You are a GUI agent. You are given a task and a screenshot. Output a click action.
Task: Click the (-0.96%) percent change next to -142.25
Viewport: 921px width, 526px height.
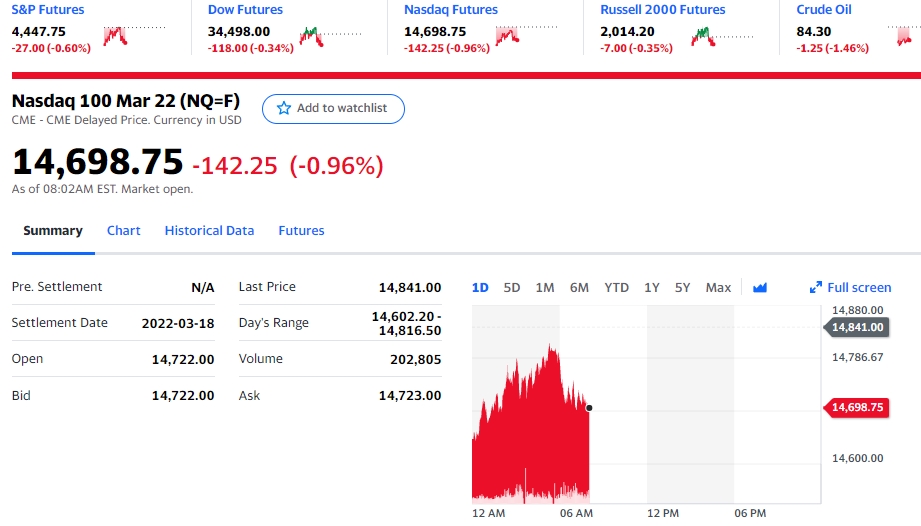pyautogui.click(x=336, y=166)
